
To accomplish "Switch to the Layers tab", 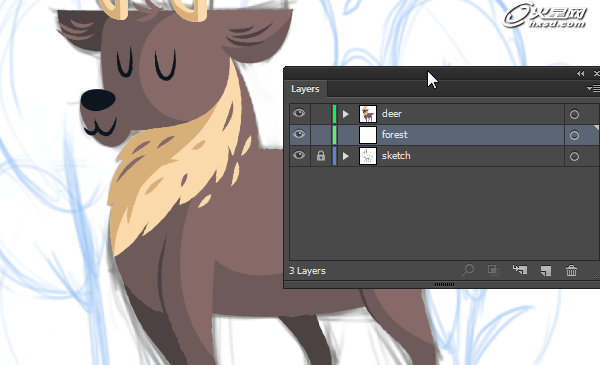I will coord(305,89).
